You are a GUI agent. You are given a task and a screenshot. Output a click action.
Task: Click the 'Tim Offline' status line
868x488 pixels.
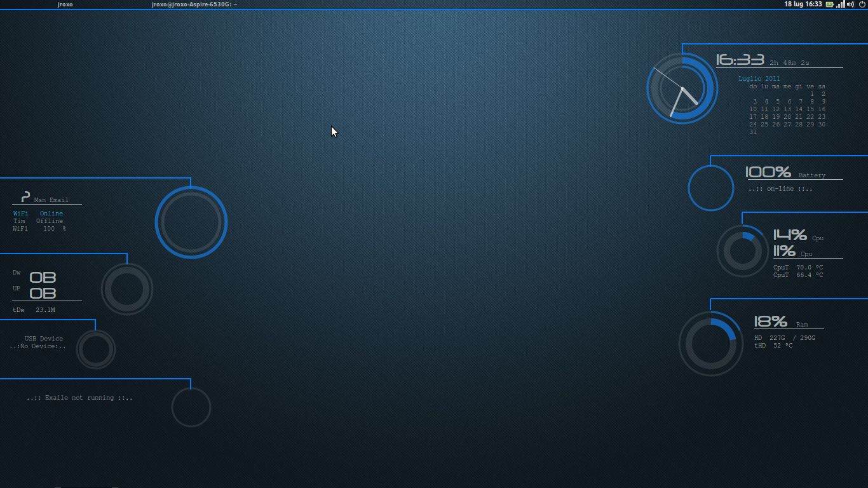(x=38, y=221)
